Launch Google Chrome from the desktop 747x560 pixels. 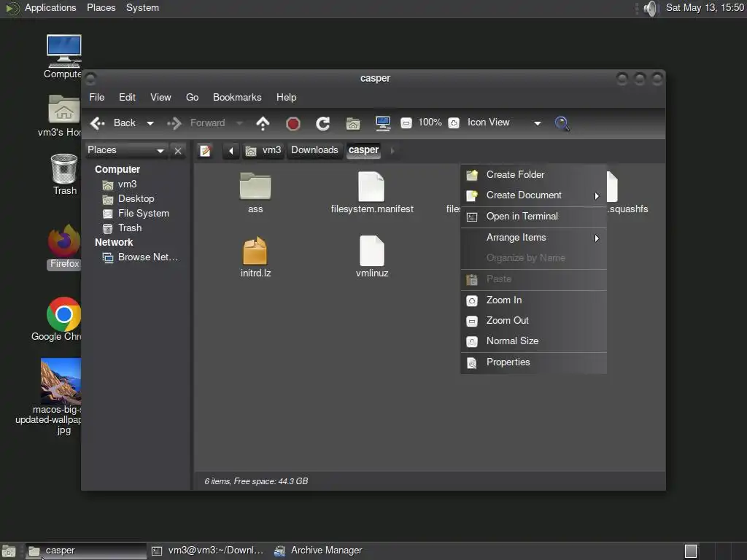(64, 314)
